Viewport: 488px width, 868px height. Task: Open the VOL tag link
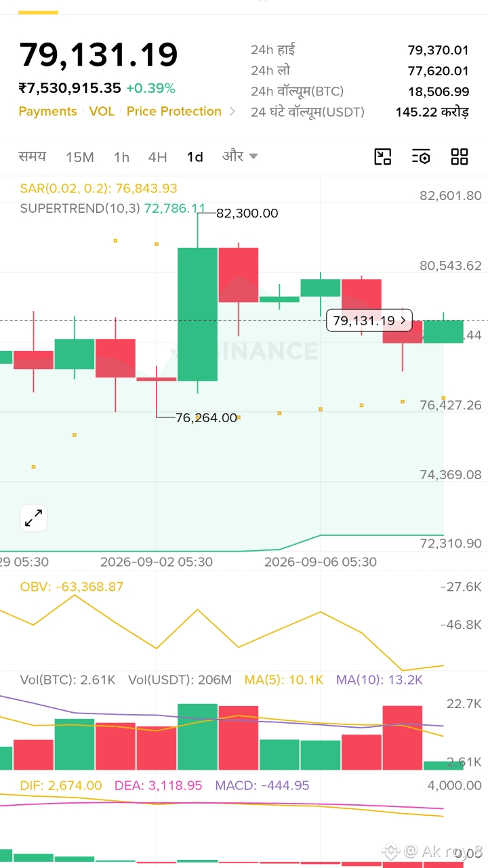click(102, 112)
